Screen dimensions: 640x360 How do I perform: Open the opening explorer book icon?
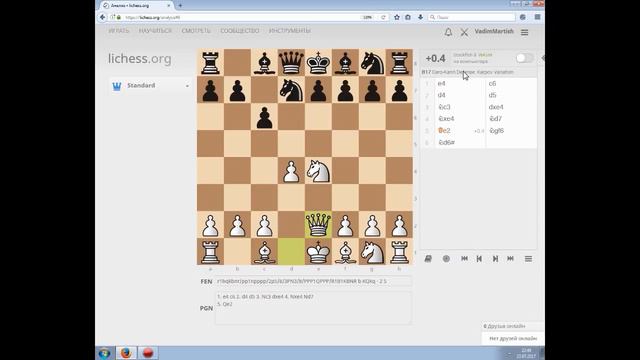coord(428,259)
